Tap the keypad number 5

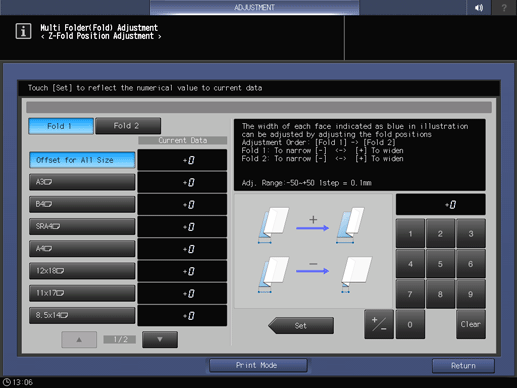440,264
